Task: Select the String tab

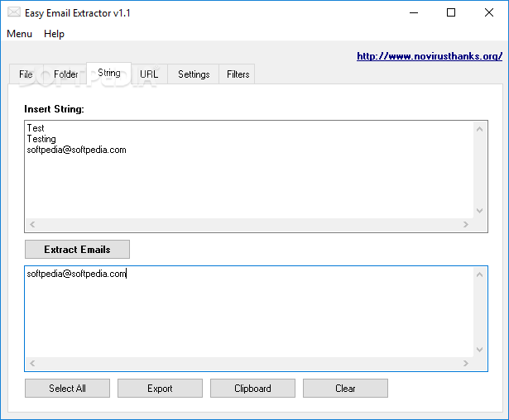Action: click(x=109, y=73)
